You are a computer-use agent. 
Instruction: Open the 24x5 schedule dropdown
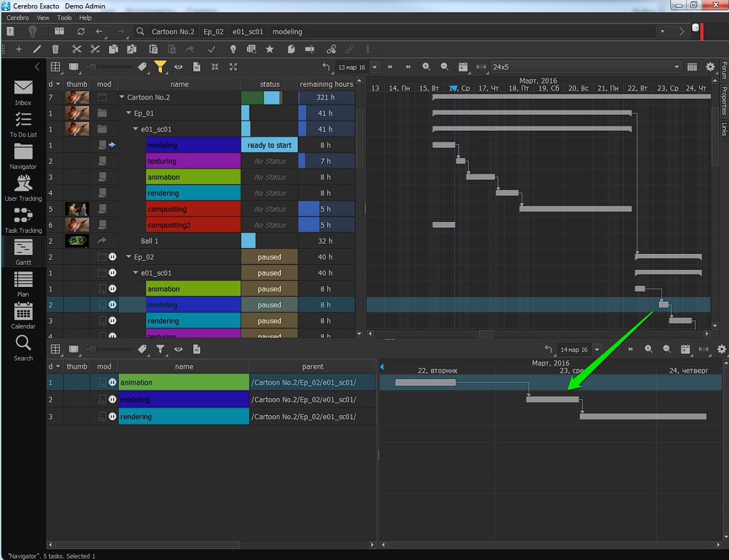(x=677, y=67)
